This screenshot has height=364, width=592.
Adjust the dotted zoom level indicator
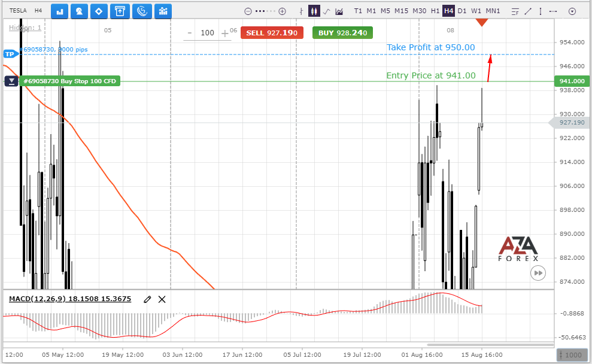point(265,11)
